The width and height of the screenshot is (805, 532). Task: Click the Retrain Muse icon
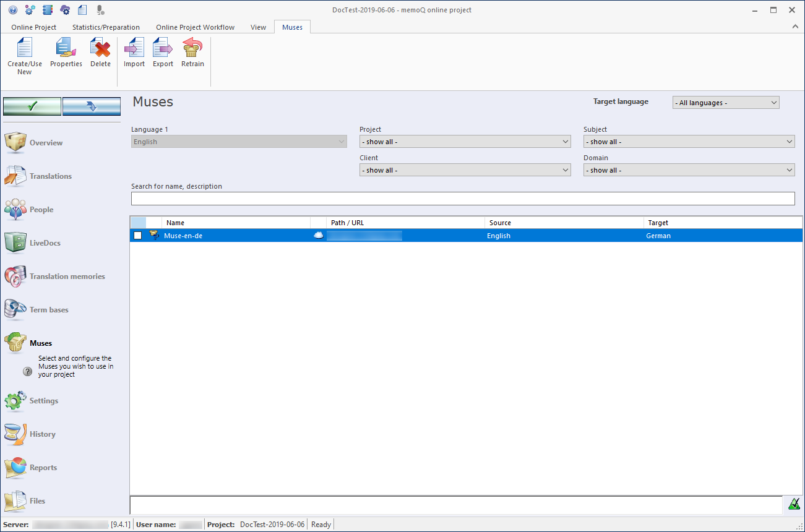[x=192, y=49]
